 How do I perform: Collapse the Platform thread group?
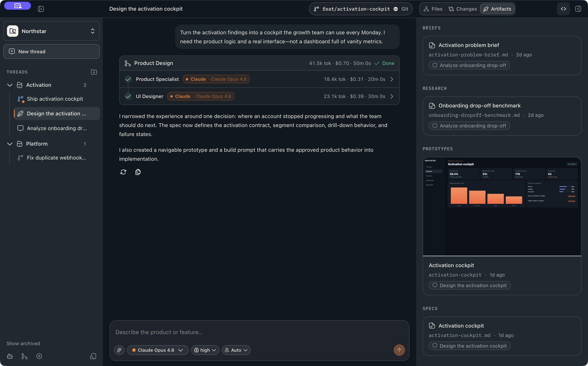[10, 144]
